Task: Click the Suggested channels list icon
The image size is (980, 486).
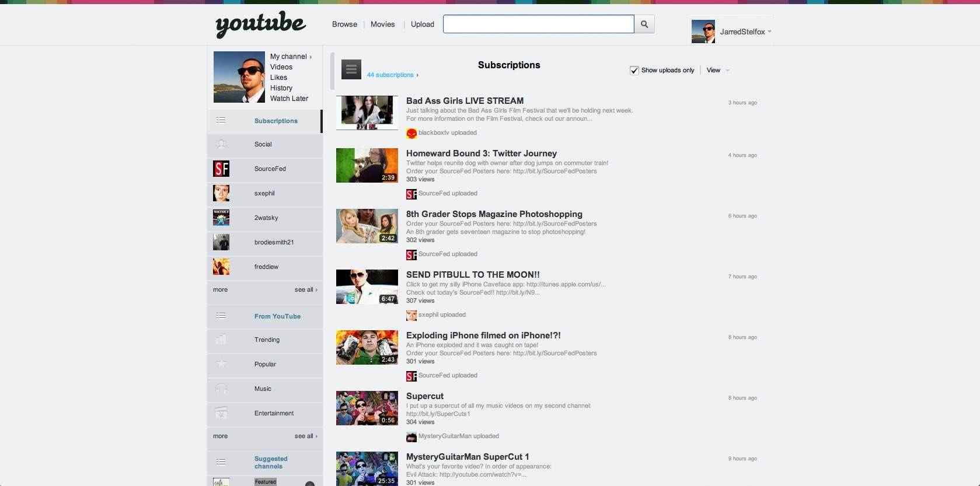Action: click(221, 462)
